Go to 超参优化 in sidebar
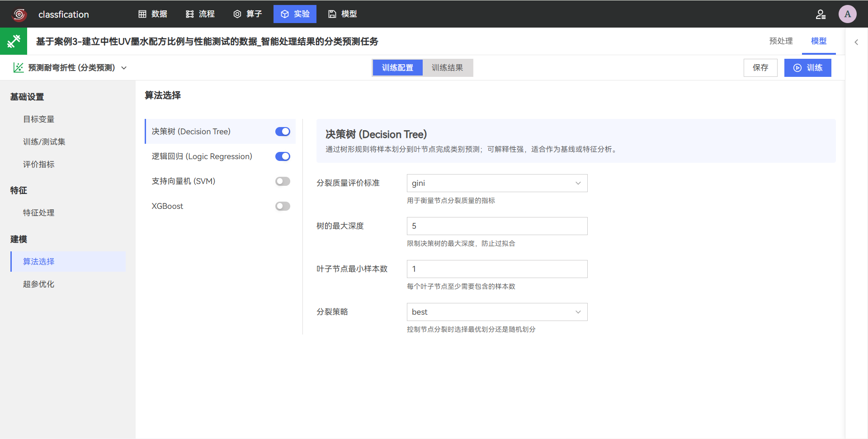 tap(39, 284)
